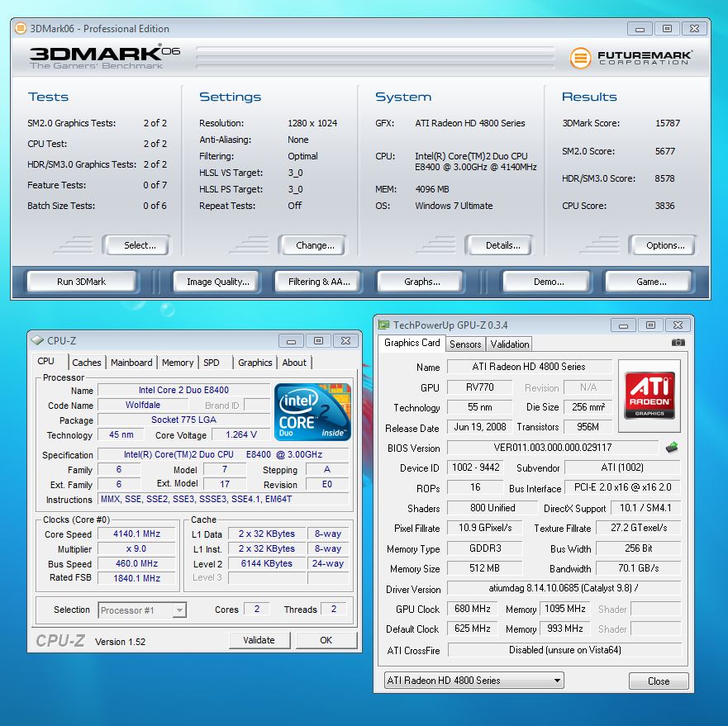
Task: Open the Validation tab in GPU-Z
Action: (510, 344)
